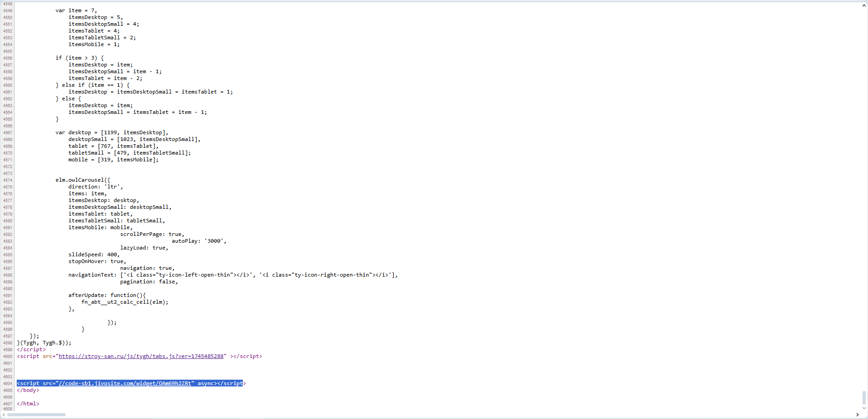Screen dimensions: 868x419
Task: Open the stroy-san.ru tabs.js script link
Action: point(141,356)
